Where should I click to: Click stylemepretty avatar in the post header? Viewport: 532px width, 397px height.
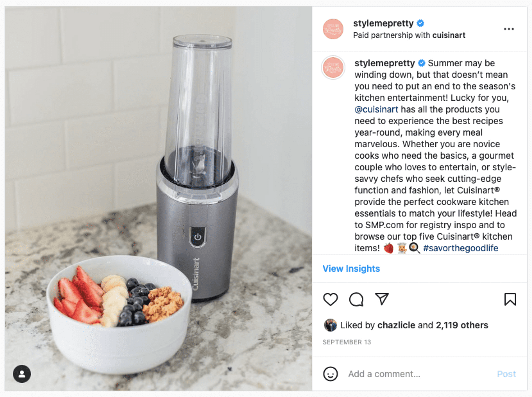pyautogui.click(x=333, y=29)
